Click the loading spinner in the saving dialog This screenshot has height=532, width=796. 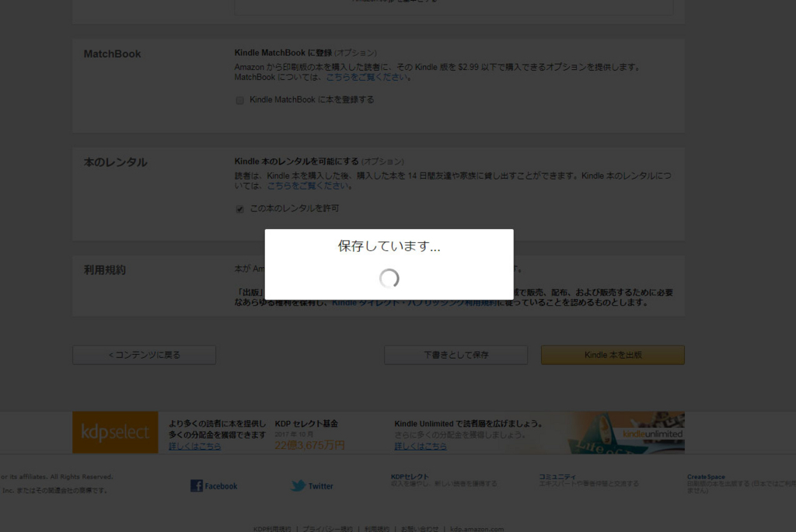coord(389,278)
